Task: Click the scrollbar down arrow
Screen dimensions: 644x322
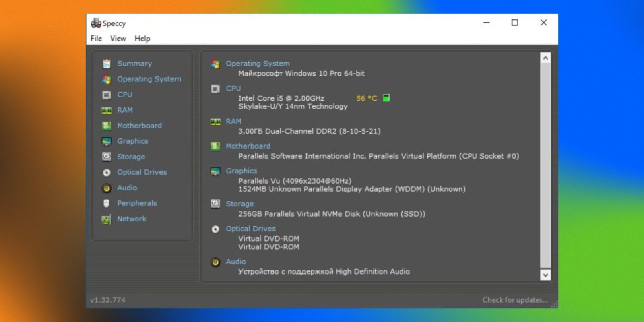Action: coord(545,275)
